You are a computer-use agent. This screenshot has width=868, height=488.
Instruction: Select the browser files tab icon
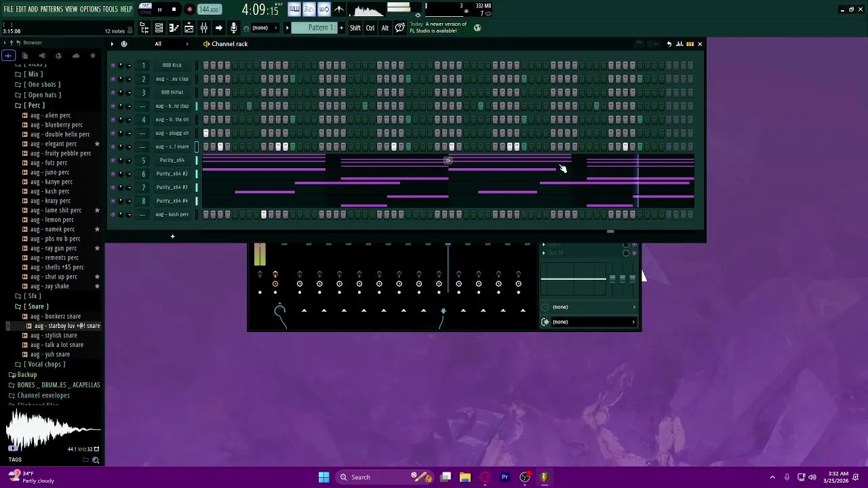coord(25,56)
